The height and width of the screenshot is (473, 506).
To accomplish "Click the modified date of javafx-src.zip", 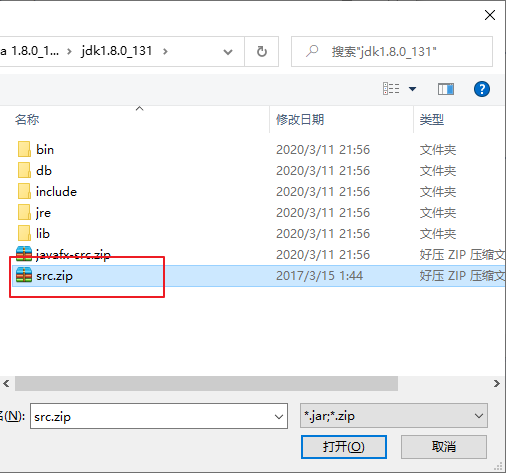I will (x=323, y=255).
